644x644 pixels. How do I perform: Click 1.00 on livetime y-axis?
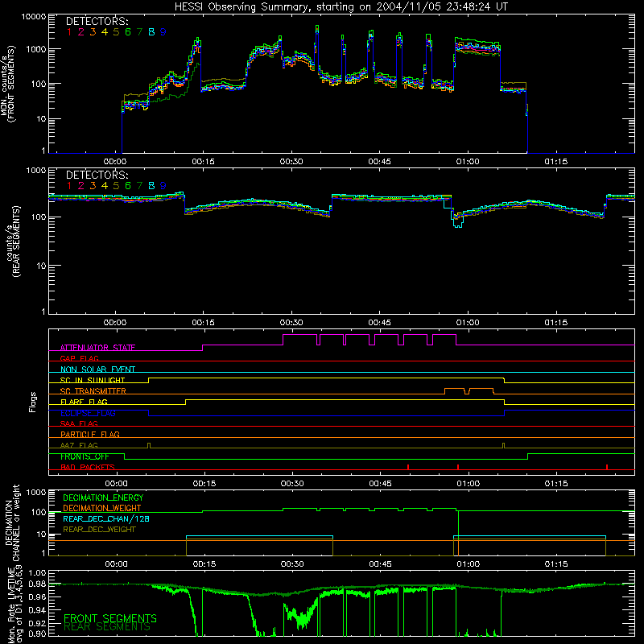point(38,572)
